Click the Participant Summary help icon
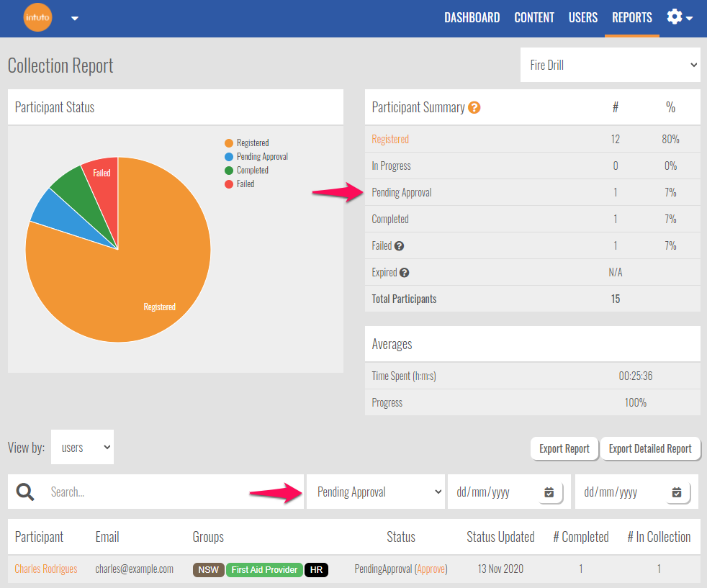This screenshot has width=707, height=588. (x=474, y=108)
